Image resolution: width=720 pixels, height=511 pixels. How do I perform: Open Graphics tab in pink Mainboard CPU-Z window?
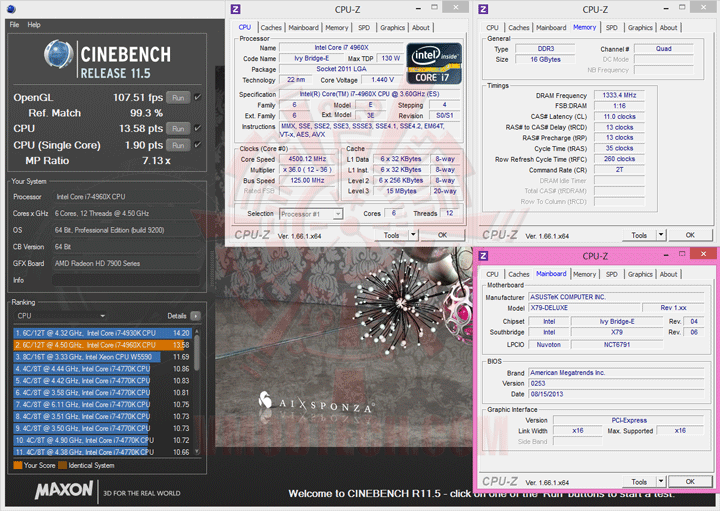(640, 274)
